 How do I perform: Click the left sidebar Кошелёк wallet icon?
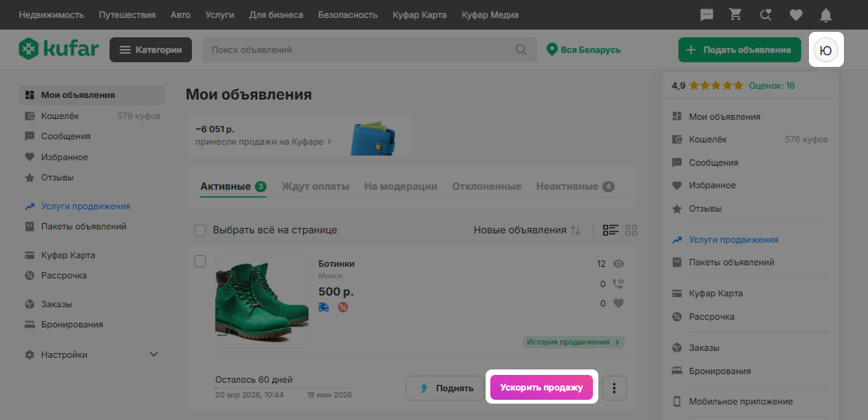30,117
